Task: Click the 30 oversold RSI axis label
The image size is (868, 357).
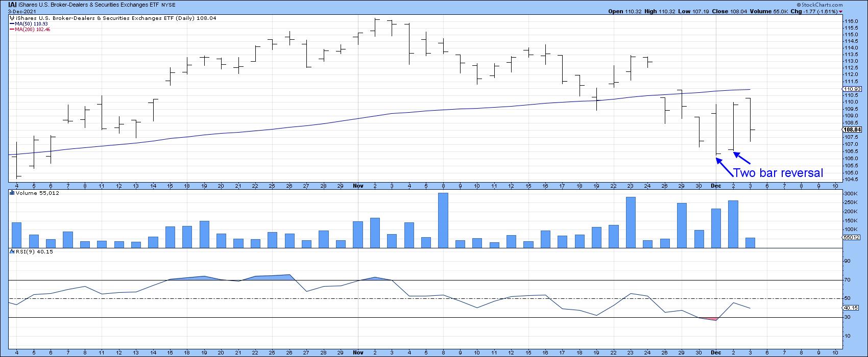Action: click(848, 317)
